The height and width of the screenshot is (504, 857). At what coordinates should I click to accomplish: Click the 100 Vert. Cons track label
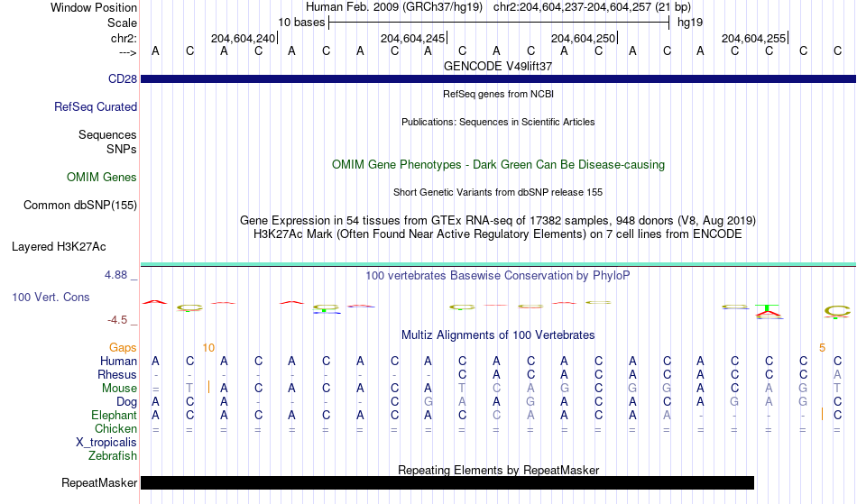51,298
